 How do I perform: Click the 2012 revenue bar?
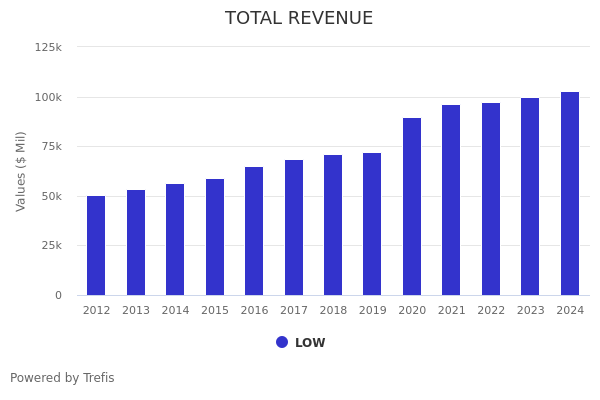tap(96, 245)
